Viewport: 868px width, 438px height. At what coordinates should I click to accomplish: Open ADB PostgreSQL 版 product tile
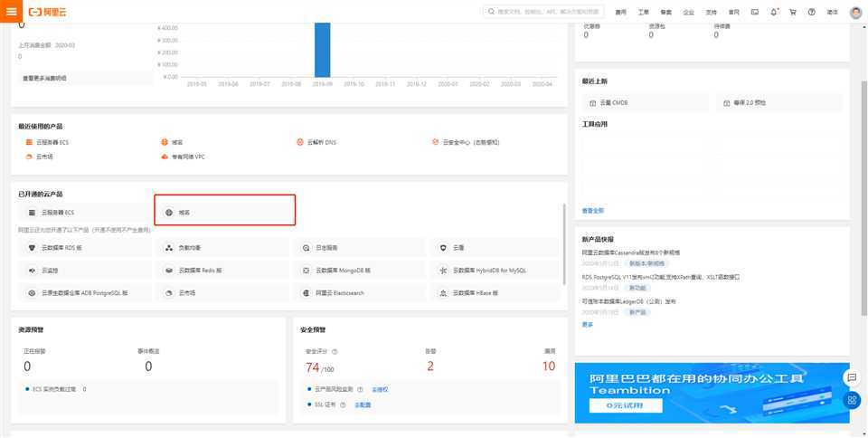[x=85, y=293]
